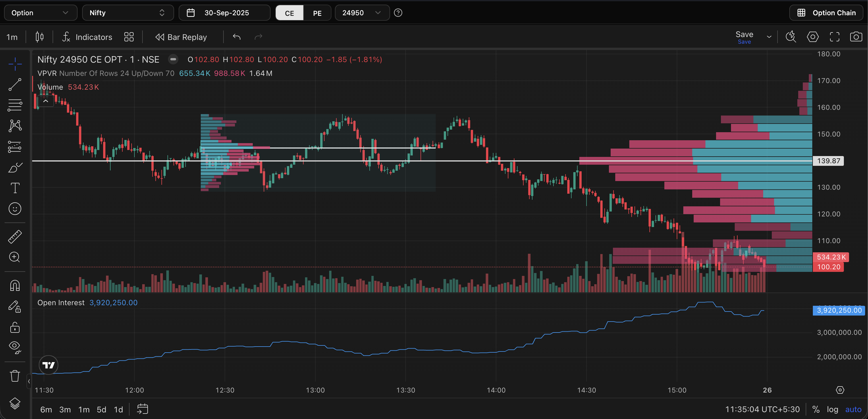Select the CE option type
The height and width of the screenshot is (419, 868).
[290, 13]
